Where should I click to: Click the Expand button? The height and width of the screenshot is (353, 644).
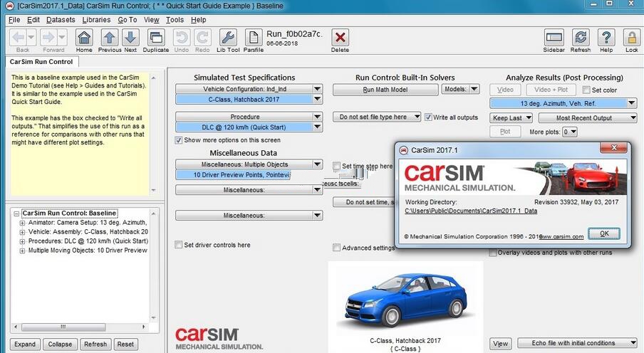(25, 344)
